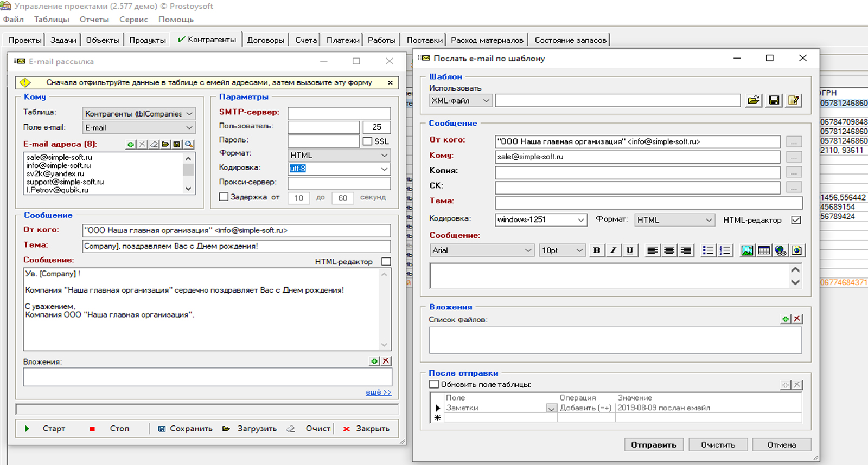Viewport: 868px width, 465px height.
Task: Insert a bulleted list
Action: tap(708, 250)
